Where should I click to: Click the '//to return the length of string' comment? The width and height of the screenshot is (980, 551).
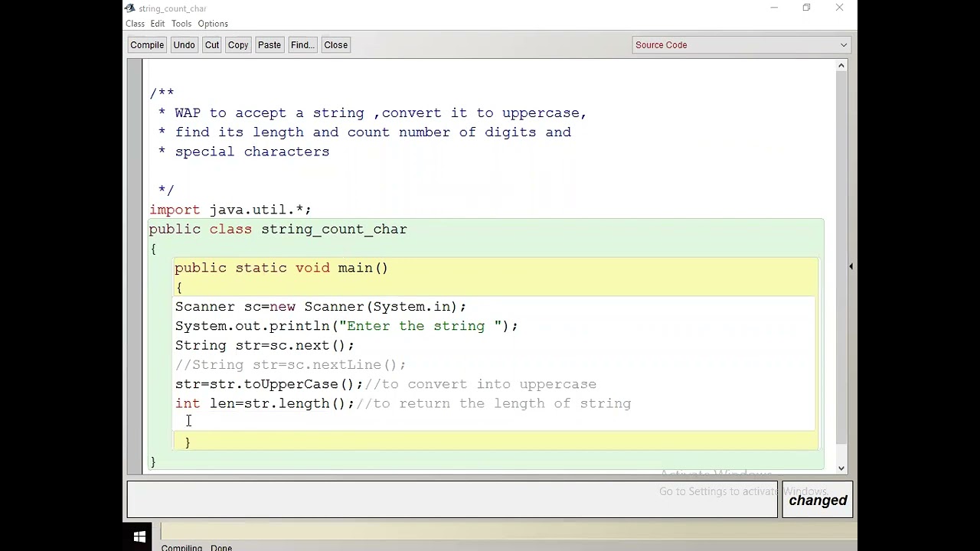tap(494, 404)
